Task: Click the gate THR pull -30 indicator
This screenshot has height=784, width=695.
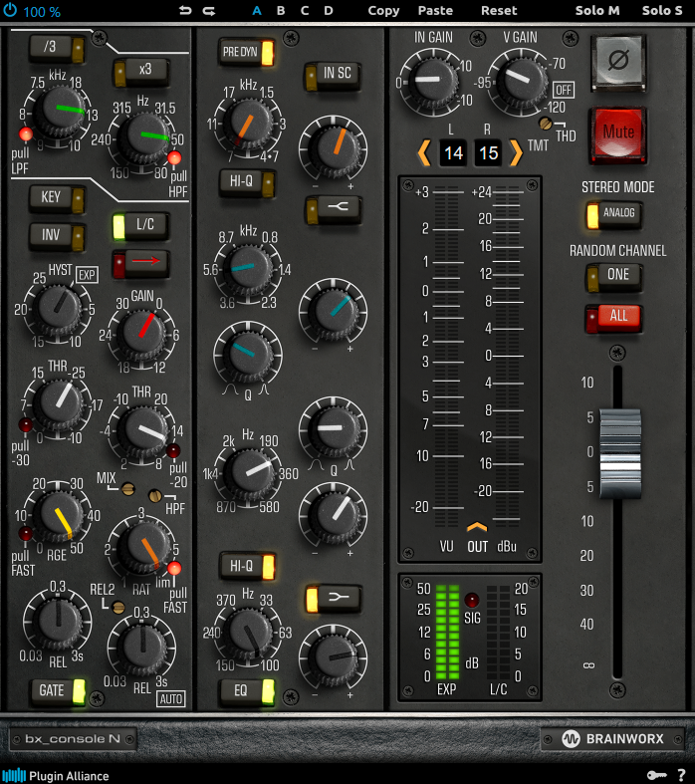Action: tap(26, 425)
